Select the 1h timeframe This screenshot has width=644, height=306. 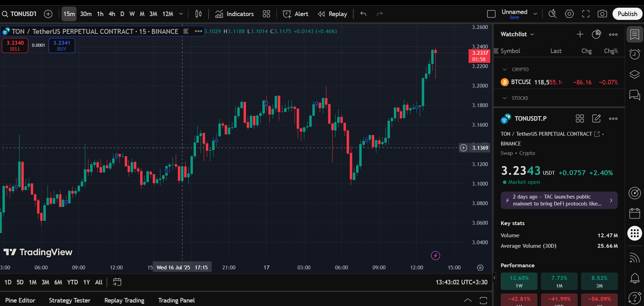coord(100,14)
